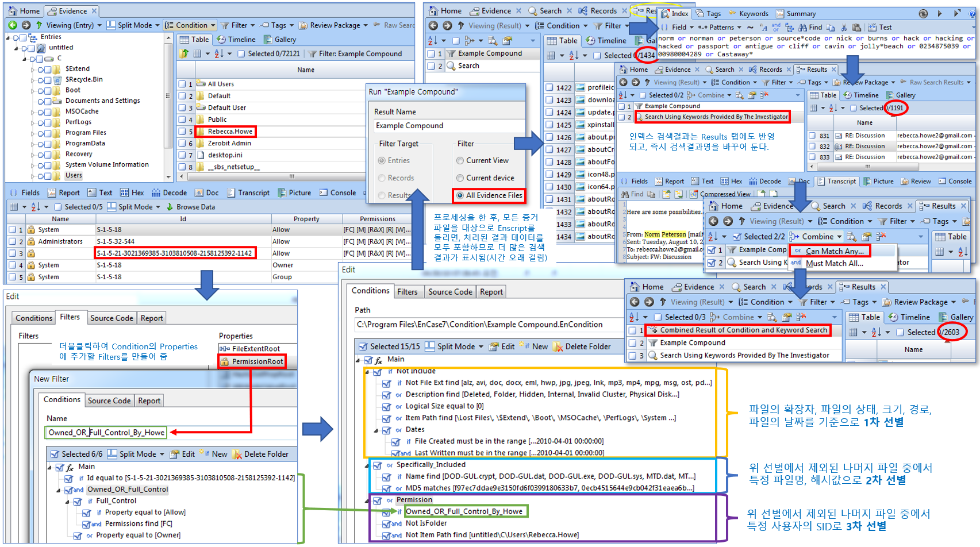This screenshot has height=547, width=980.
Task: Collapse the Full_Control node in New Filter
Action: click(x=68, y=501)
